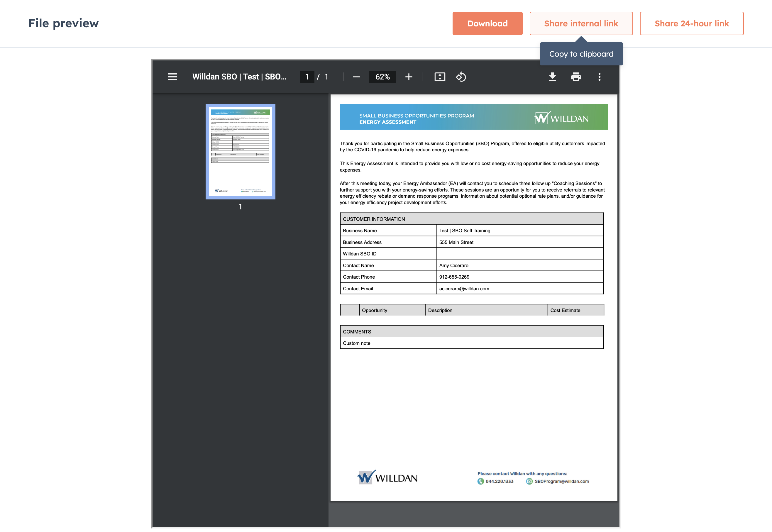Click the 912-655-0269 phone cell

520,277
